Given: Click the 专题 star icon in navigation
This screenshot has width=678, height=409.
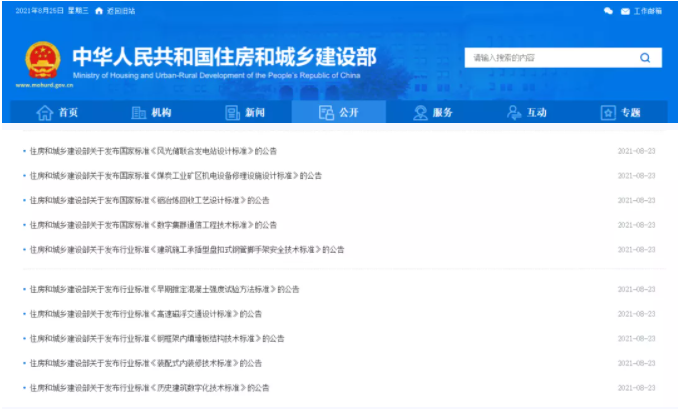Looking at the screenshot, I should (x=608, y=113).
